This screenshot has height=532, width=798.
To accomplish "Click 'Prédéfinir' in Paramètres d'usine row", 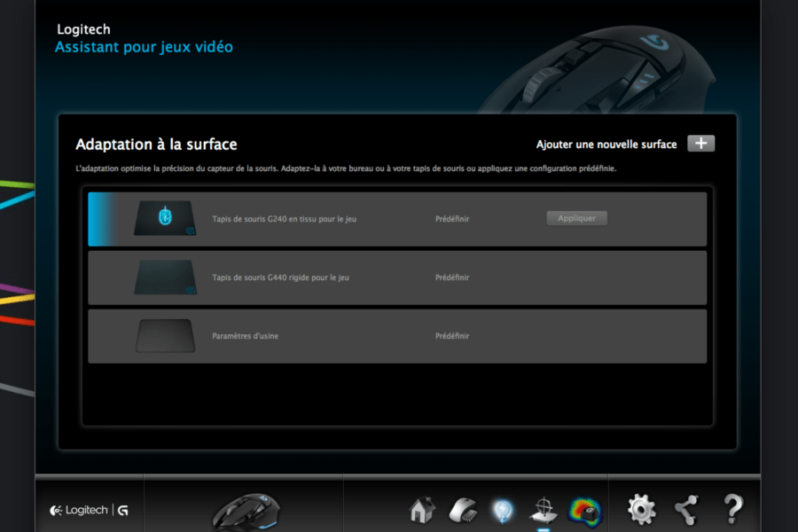I will [x=452, y=336].
